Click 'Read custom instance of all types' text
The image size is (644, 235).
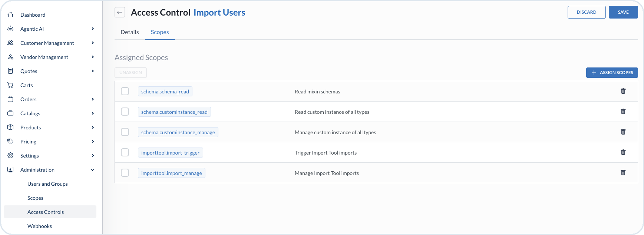click(x=332, y=112)
